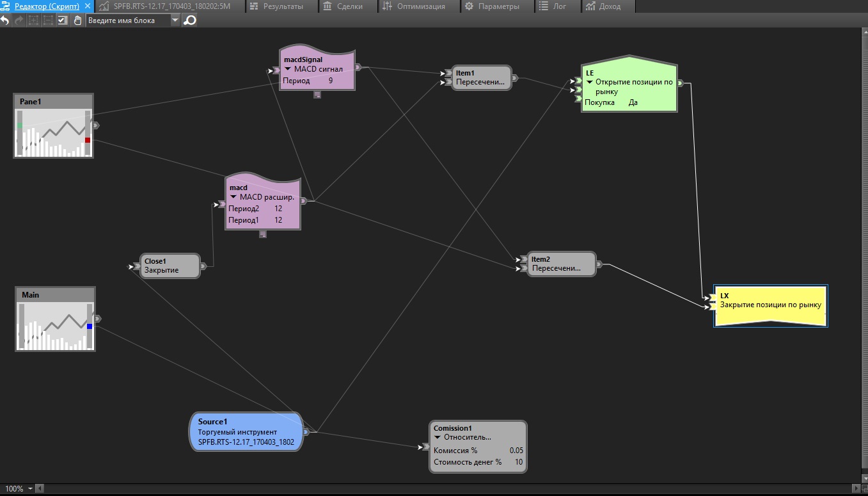Click the top input connector of LX block

pyautogui.click(x=713, y=298)
